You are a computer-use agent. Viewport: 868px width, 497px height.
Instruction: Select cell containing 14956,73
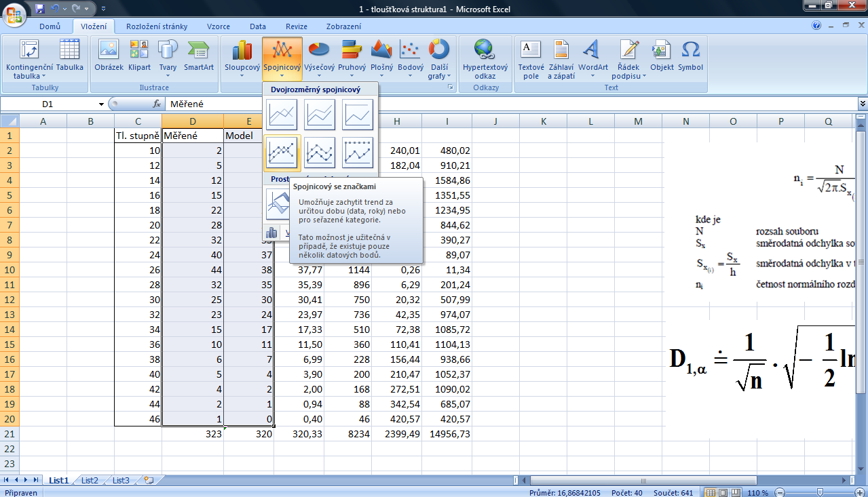[447, 434]
